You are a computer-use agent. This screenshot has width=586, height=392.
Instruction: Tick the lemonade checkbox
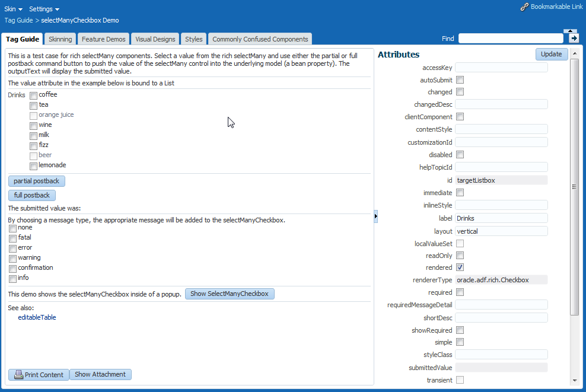pos(34,166)
